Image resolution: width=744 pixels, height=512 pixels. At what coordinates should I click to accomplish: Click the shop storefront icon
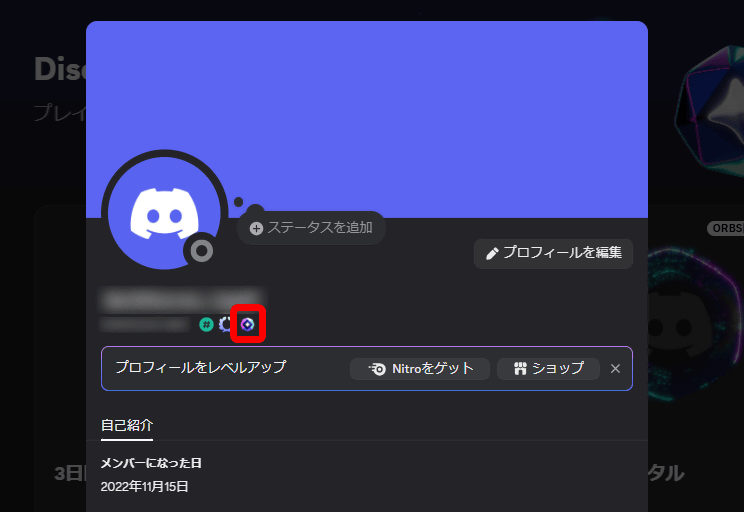(x=520, y=369)
